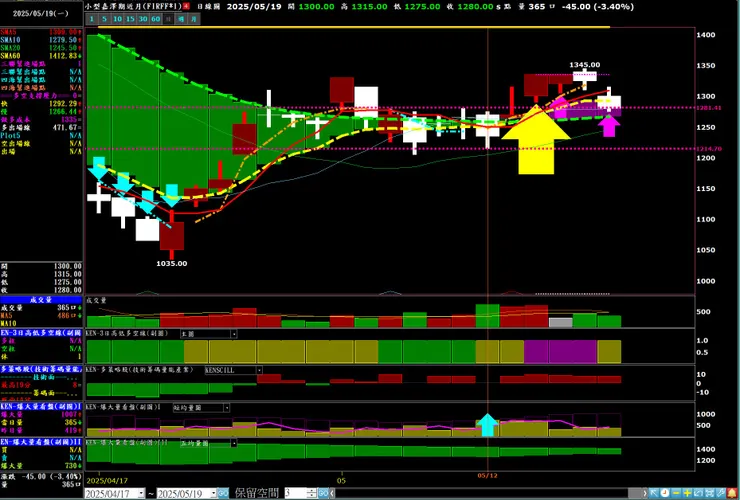Click the SMA10 value 1279.50
The image size is (740, 500).
coord(63,40)
